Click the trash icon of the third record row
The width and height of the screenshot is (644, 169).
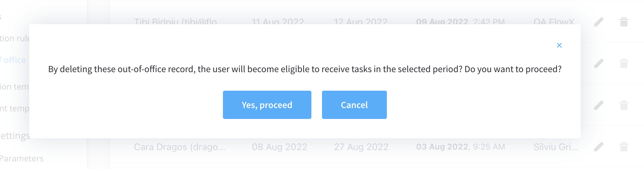(x=624, y=105)
